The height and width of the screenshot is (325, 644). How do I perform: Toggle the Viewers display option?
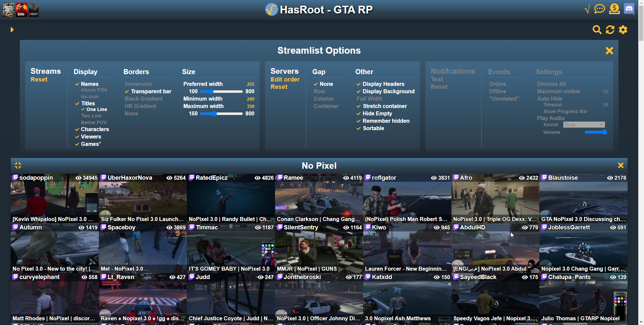coord(88,137)
